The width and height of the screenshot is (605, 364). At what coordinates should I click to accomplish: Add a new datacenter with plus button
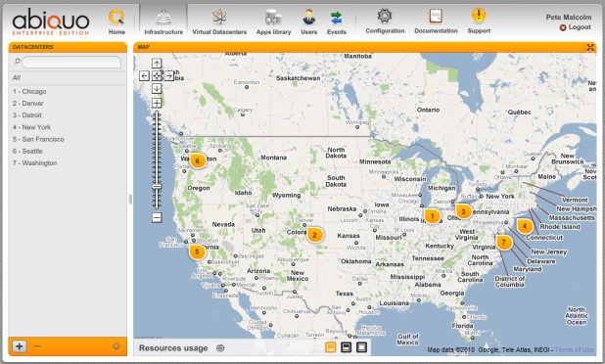click(20, 346)
